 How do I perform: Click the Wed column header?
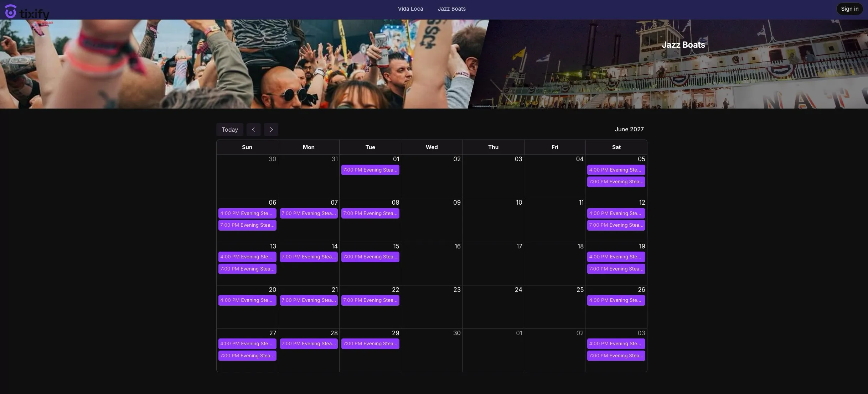(432, 147)
